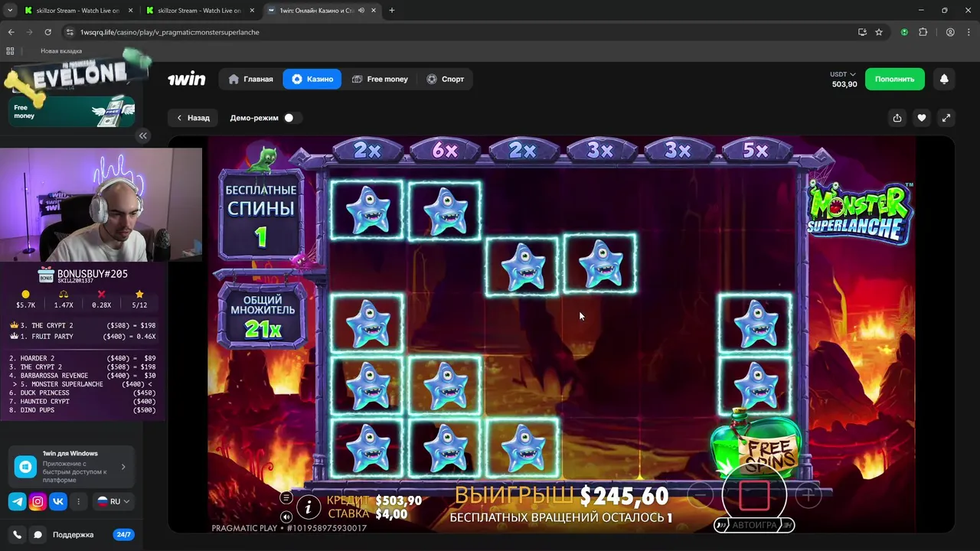This screenshot has width=980, height=551.
Task: Open the Telegram social link
Action: click(x=17, y=501)
